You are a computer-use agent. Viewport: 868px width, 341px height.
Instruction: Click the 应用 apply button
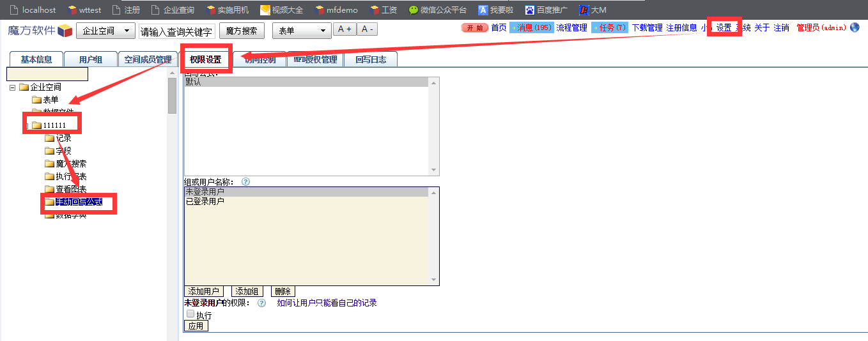(196, 326)
